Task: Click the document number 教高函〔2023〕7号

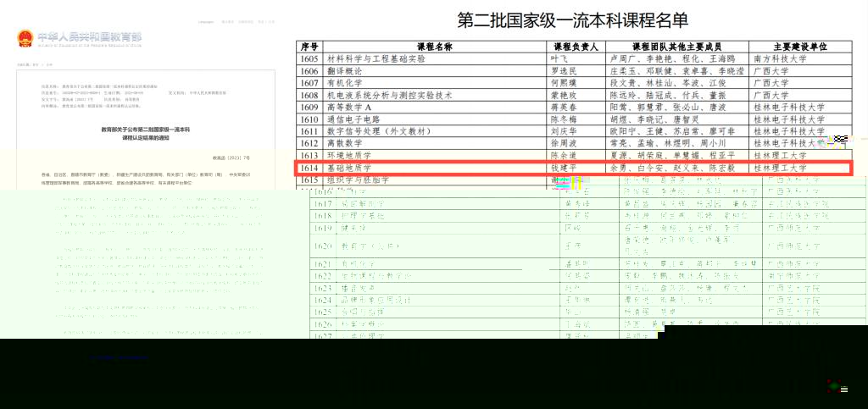Action: [x=231, y=158]
